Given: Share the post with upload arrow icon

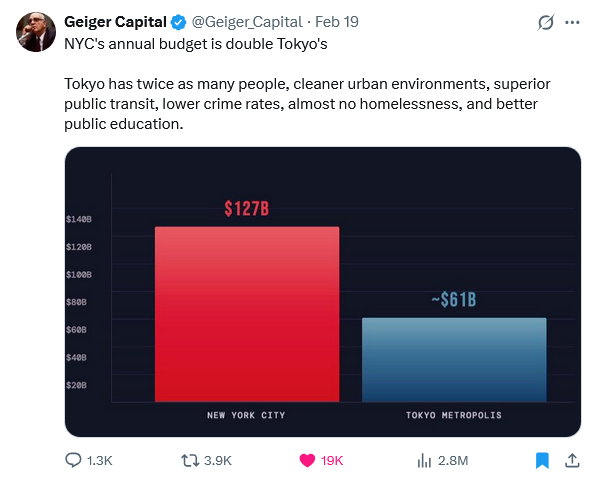Looking at the screenshot, I should pos(572,460).
